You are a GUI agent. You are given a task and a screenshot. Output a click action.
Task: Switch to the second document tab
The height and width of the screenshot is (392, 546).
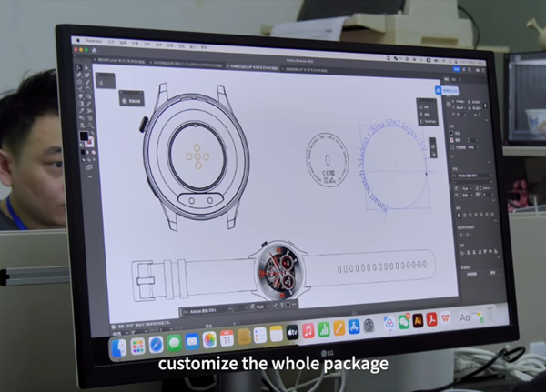187,64
